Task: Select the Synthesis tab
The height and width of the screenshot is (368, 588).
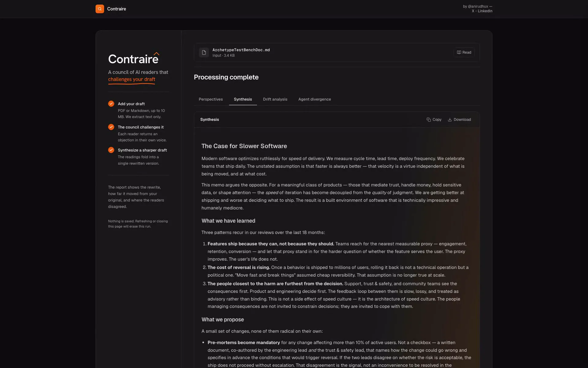Action: (243, 99)
